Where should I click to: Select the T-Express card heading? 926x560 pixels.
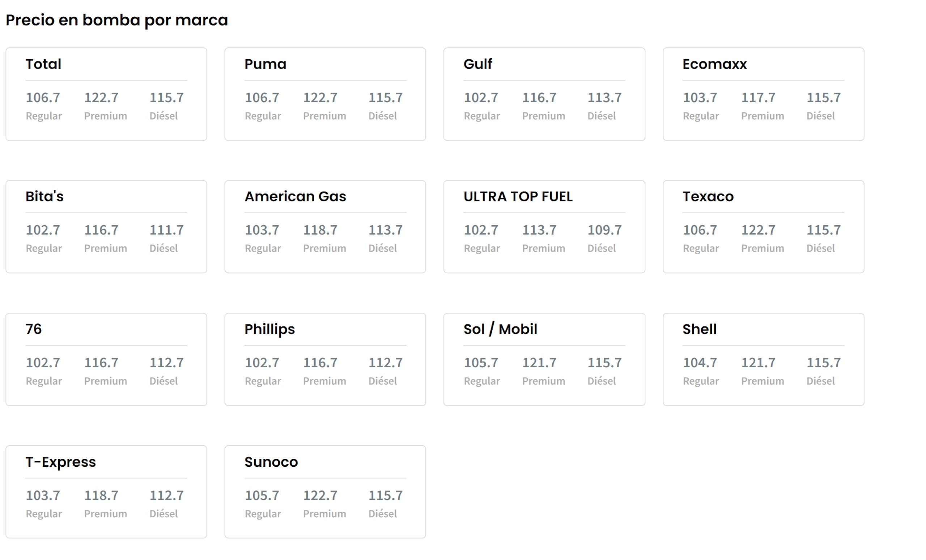(60, 462)
